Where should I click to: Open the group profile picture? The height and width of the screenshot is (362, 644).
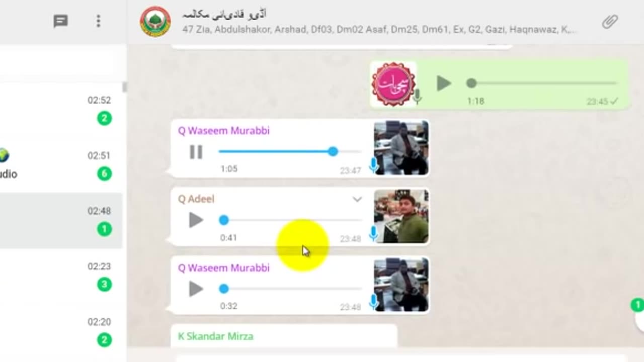(x=155, y=22)
